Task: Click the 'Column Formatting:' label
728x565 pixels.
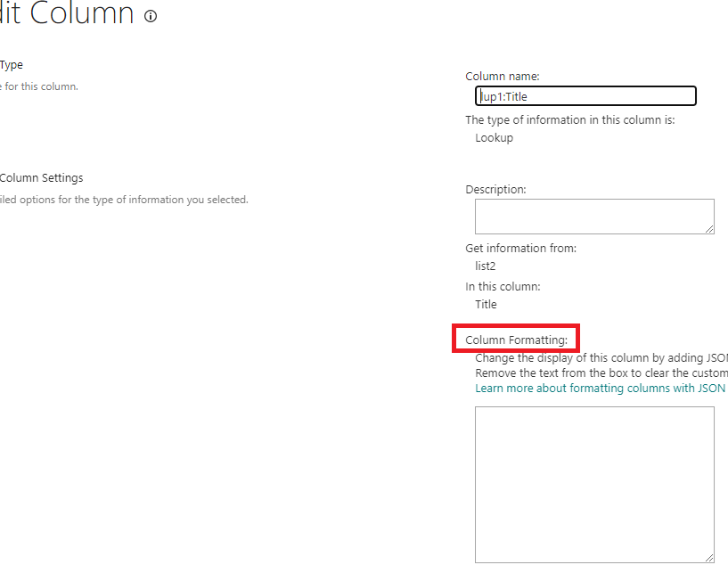Action: click(x=516, y=340)
